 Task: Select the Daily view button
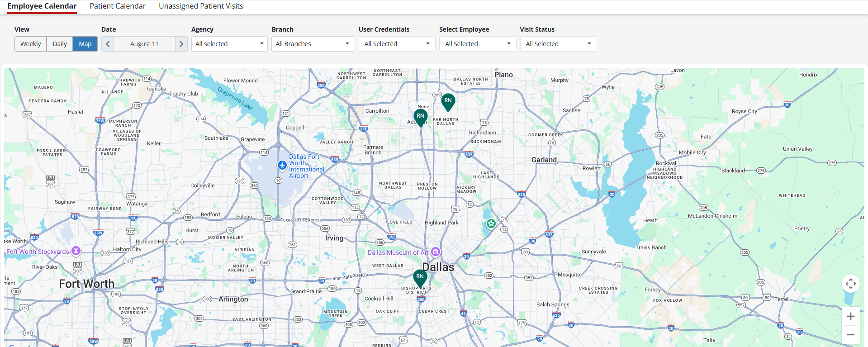pos(60,44)
